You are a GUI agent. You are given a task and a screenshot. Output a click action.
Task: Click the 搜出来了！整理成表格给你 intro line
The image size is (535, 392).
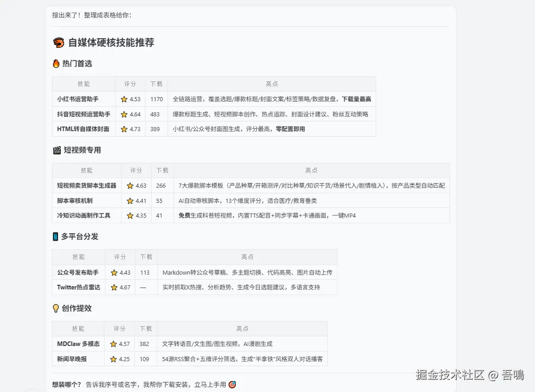pyautogui.click(x=92, y=15)
